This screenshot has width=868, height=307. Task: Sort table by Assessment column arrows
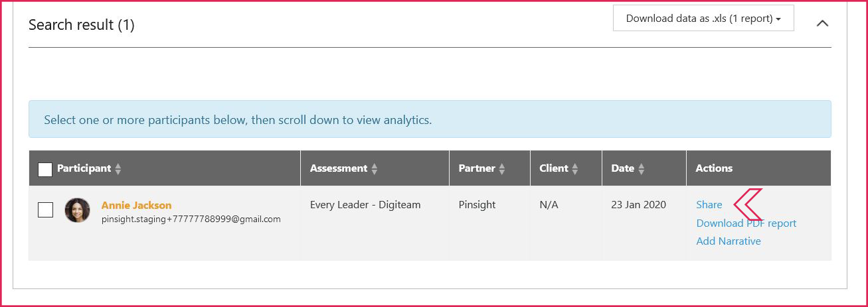coord(375,169)
